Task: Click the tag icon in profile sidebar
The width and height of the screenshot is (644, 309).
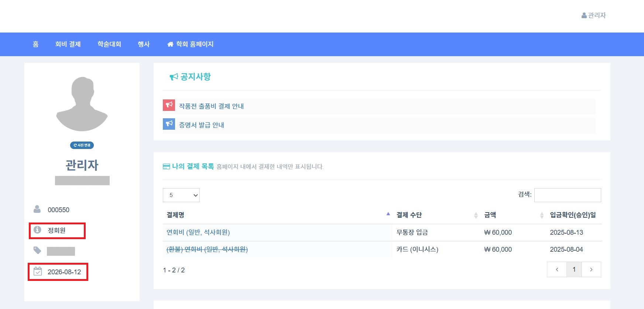Action: click(37, 250)
